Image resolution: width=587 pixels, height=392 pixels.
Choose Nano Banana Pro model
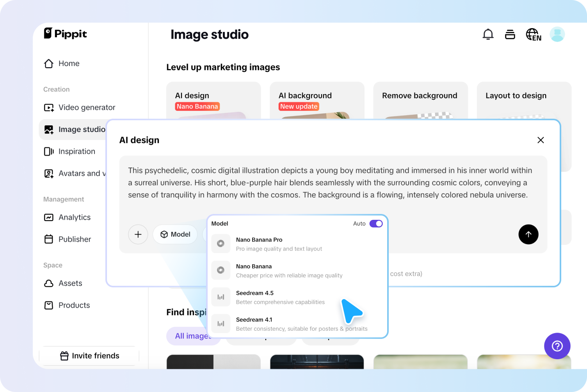(x=297, y=244)
